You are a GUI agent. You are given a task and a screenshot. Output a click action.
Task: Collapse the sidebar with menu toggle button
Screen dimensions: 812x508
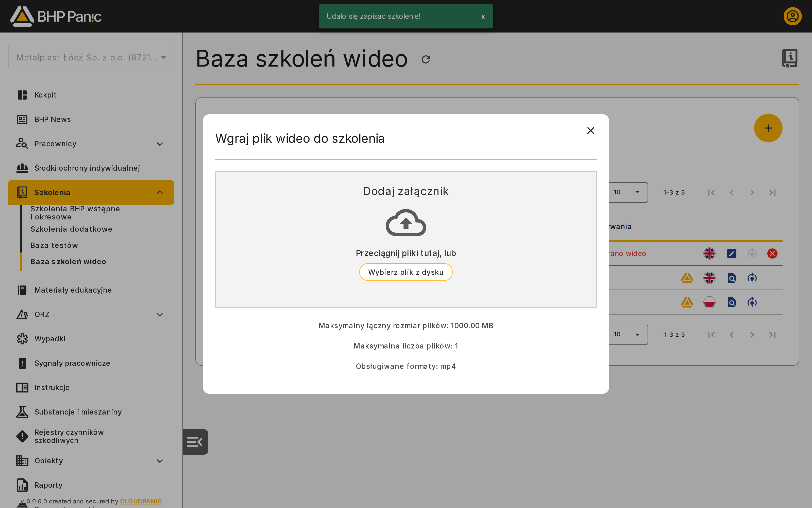coord(195,442)
